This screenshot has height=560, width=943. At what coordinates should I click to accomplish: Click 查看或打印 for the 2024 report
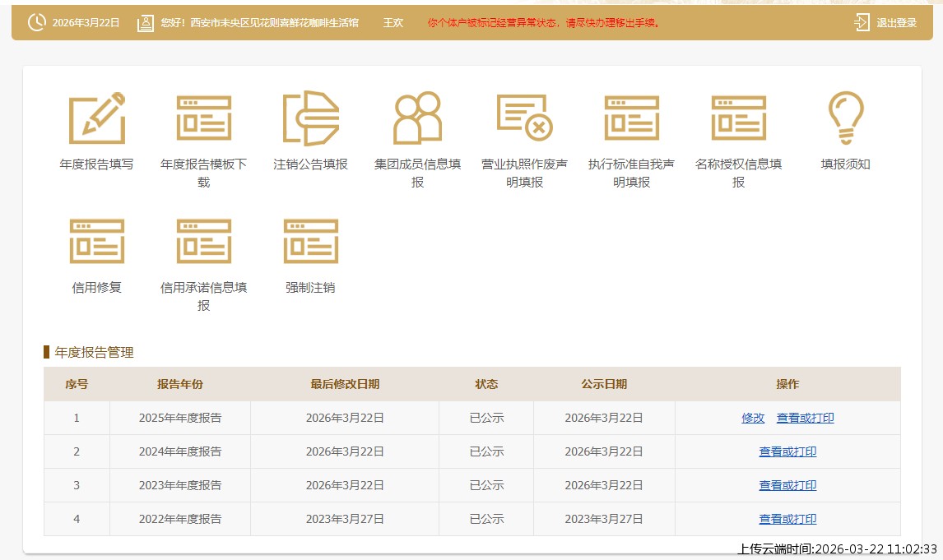click(x=787, y=451)
